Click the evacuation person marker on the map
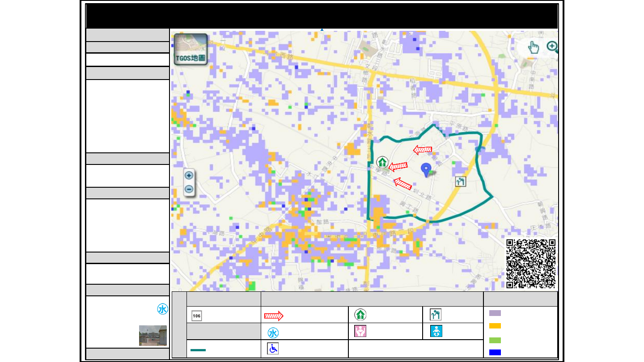Viewport: 644px width, 362px height. click(461, 181)
